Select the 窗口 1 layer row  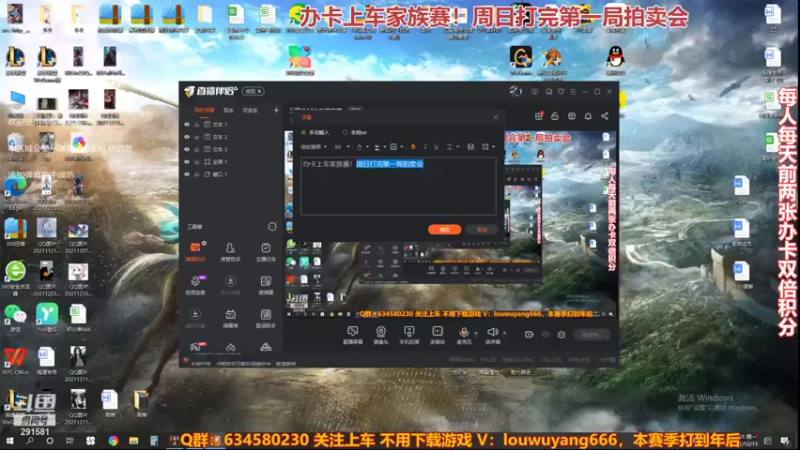coord(233,174)
